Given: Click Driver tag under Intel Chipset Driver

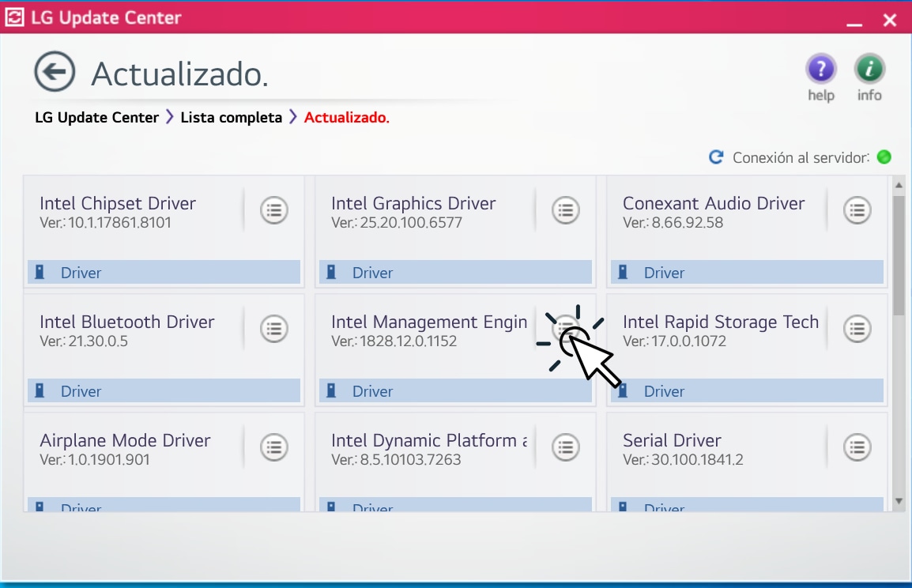Looking at the screenshot, I should click(x=164, y=272).
